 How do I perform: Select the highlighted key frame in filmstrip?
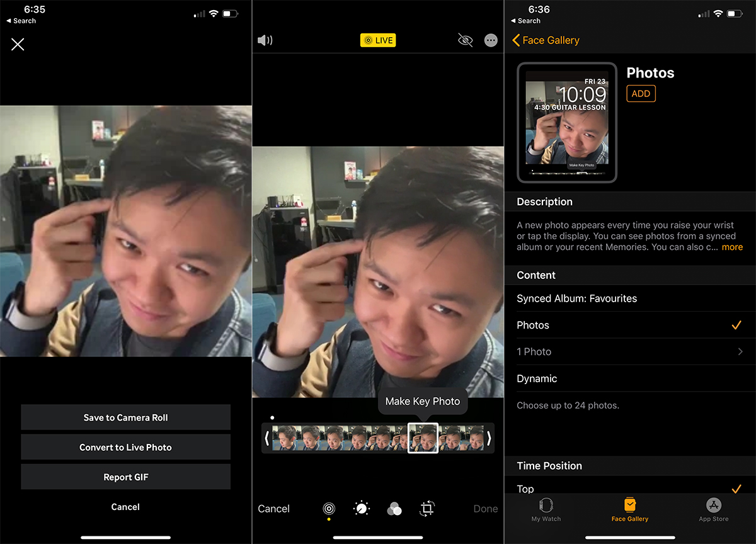coord(423,438)
